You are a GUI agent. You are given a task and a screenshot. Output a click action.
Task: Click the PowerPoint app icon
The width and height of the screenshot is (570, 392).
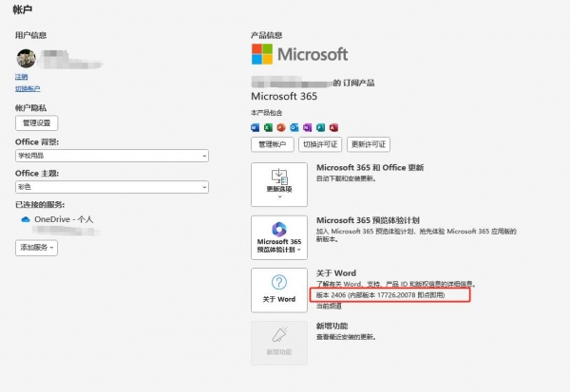point(281,127)
